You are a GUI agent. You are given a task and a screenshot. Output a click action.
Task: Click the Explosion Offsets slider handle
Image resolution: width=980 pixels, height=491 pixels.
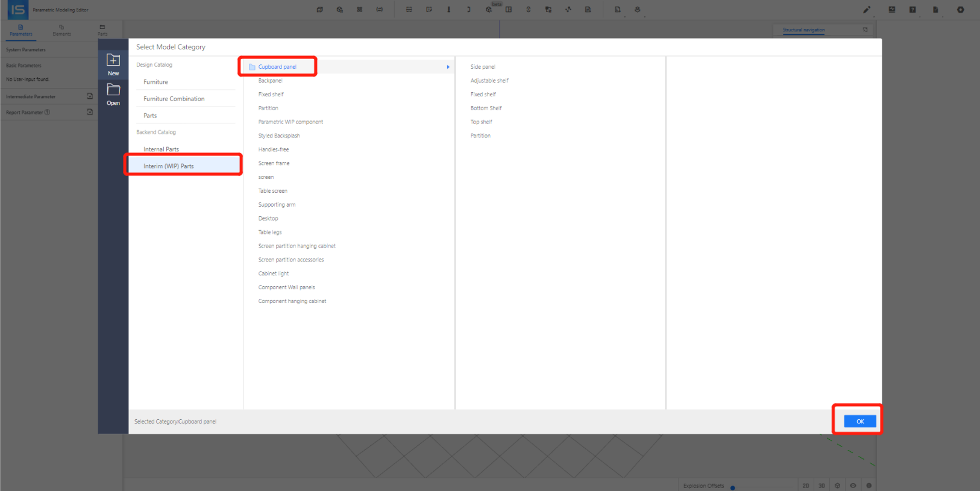pos(733,487)
